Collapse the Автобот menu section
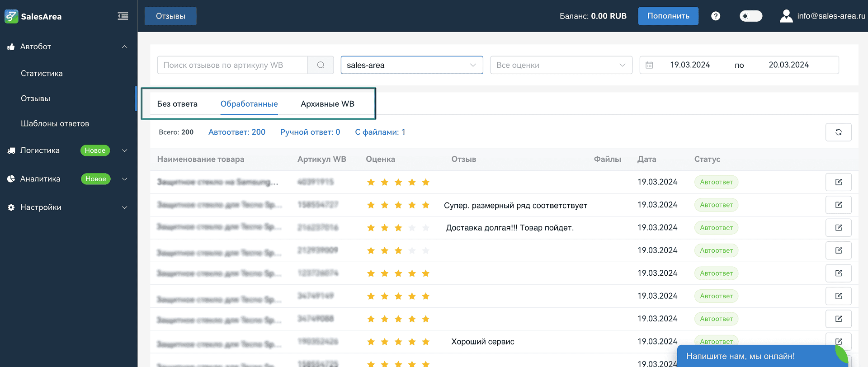 pyautogui.click(x=124, y=47)
